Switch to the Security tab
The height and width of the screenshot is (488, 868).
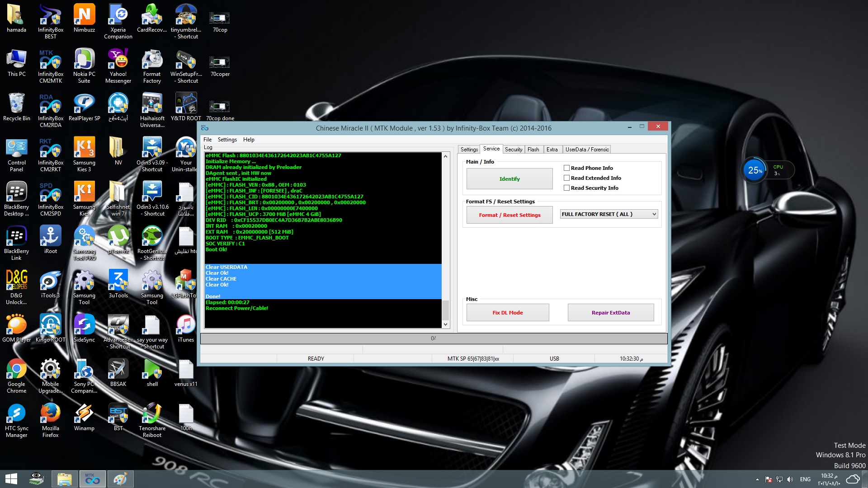point(514,150)
